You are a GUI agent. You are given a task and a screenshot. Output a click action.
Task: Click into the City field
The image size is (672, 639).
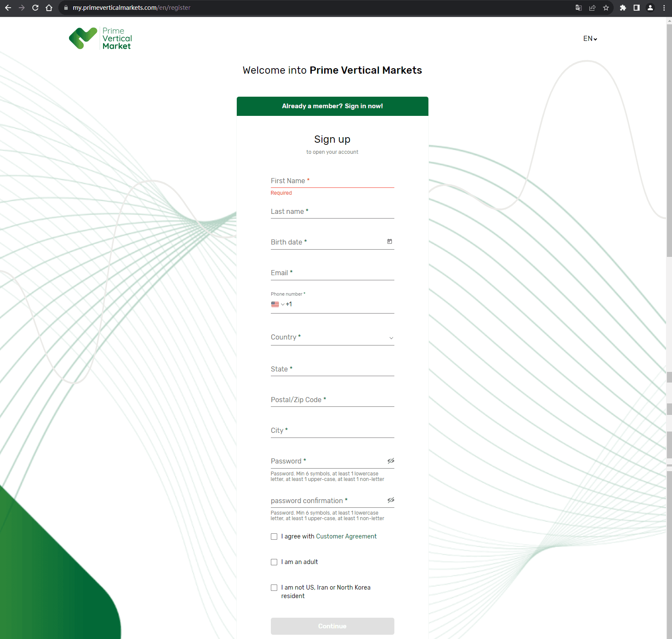tap(333, 430)
